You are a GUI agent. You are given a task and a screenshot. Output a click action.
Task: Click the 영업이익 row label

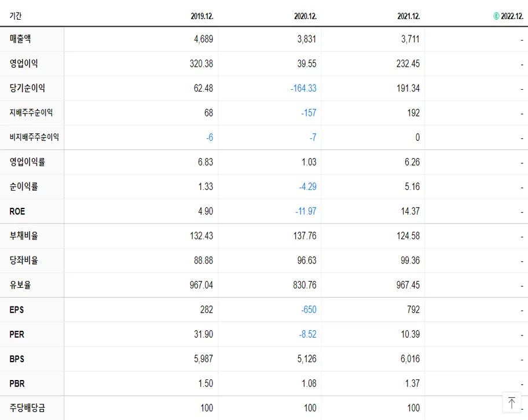point(24,63)
